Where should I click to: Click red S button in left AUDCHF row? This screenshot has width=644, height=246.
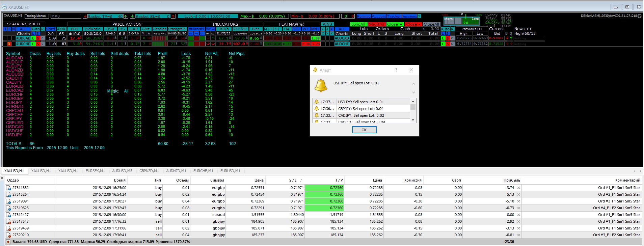click(38, 44)
